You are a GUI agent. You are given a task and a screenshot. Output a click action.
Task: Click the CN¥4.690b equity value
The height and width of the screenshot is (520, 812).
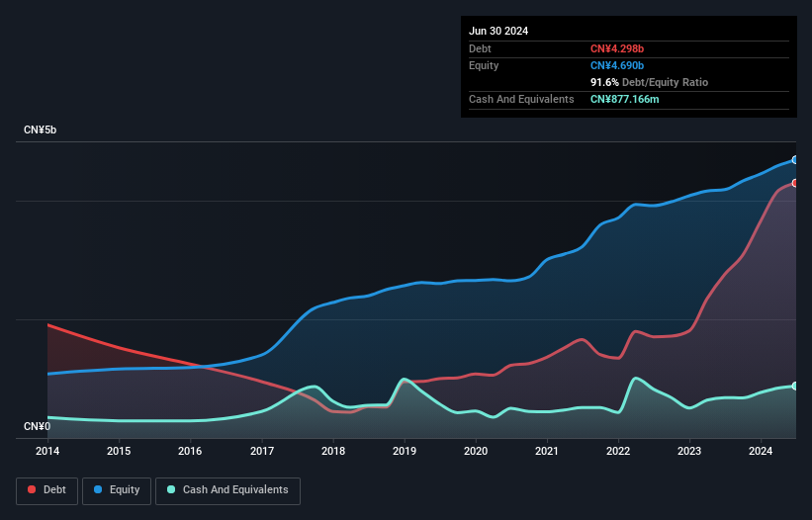click(x=617, y=65)
